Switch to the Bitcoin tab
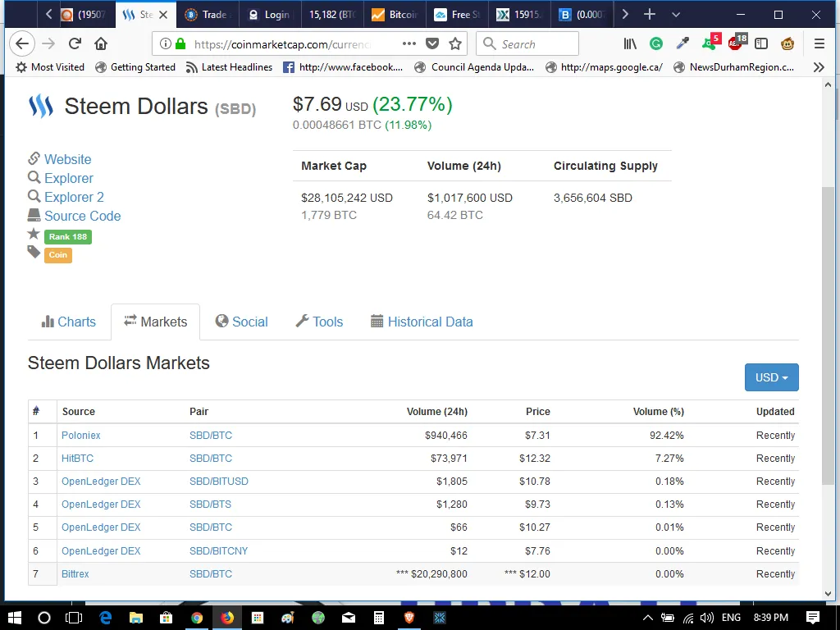Viewport: 840px width, 630px height. point(395,15)
